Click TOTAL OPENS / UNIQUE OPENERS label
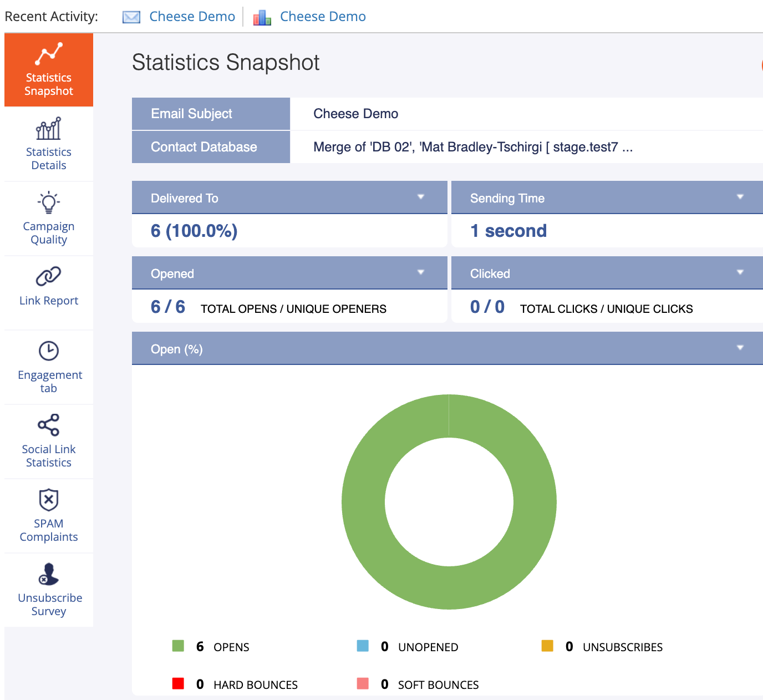The image size is (763, 700). (x=293, y=309)
